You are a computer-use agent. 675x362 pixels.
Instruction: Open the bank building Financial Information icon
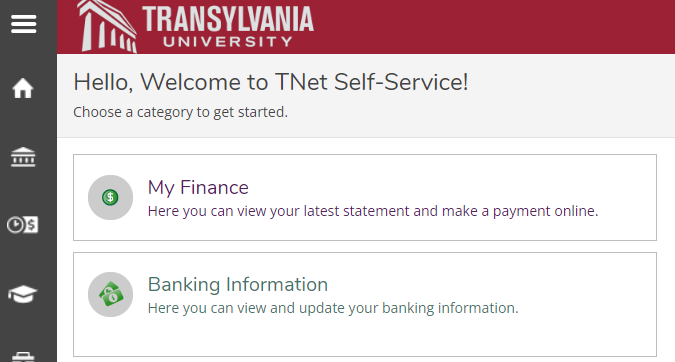pyautogui.click(x=23, y=157)
